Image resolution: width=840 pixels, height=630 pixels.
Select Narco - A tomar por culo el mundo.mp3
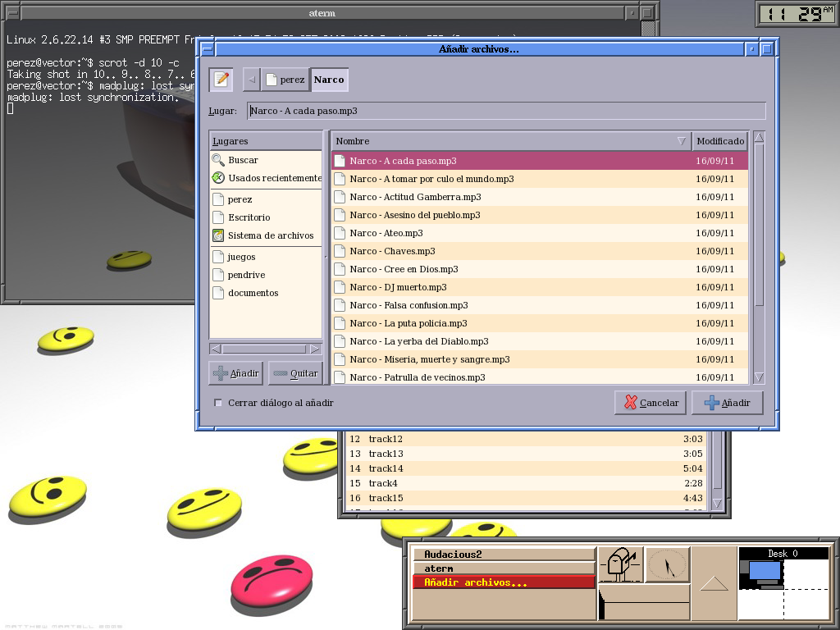point(540,179)
